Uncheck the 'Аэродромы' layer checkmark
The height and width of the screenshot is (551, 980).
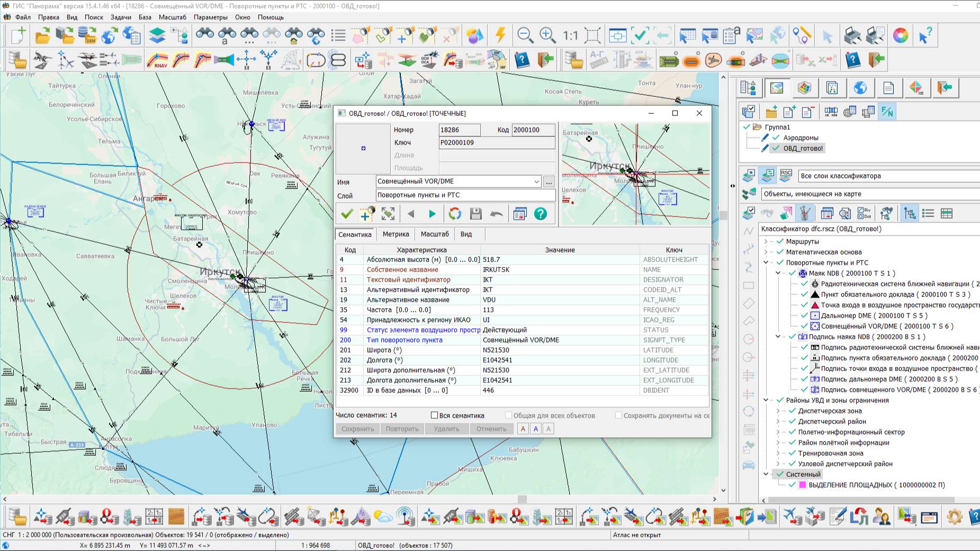776,138
